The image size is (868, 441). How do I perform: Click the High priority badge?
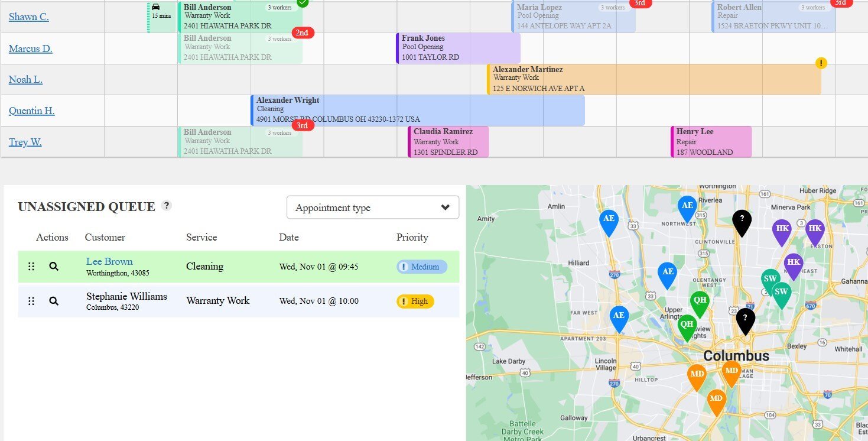(x=415, y=301)
